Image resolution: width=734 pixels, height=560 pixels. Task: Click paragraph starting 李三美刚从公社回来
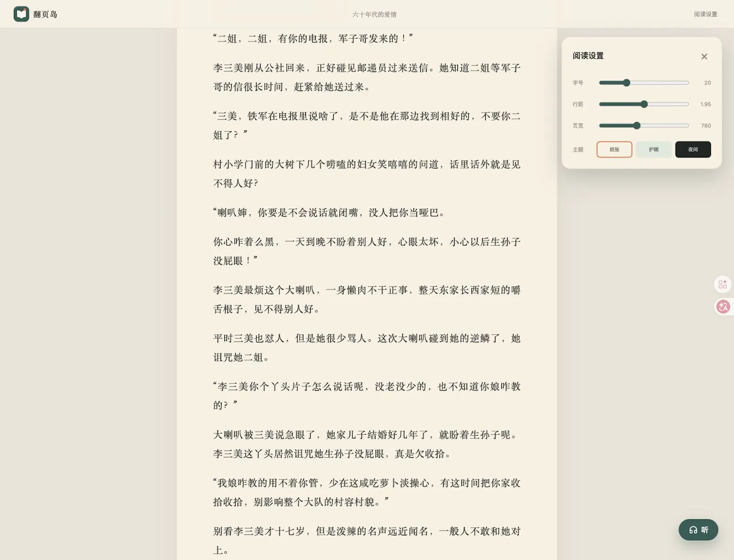click(x=367, y=78)
